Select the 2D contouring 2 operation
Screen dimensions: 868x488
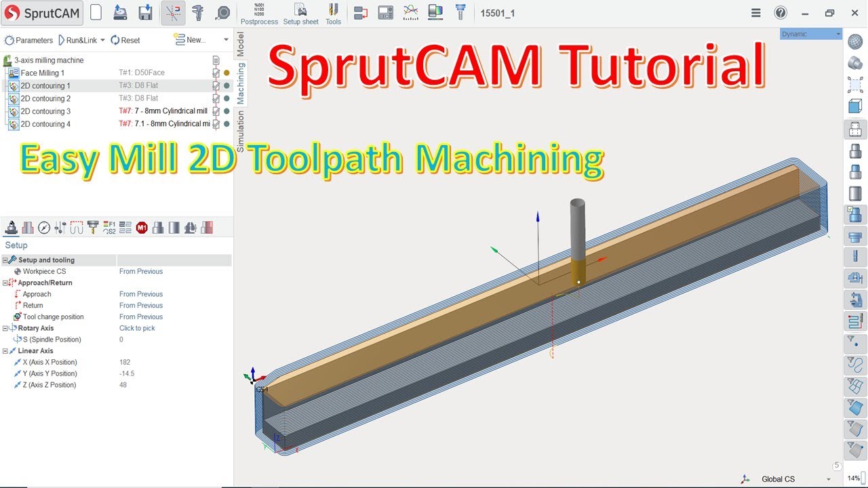[x=45, y=98]
